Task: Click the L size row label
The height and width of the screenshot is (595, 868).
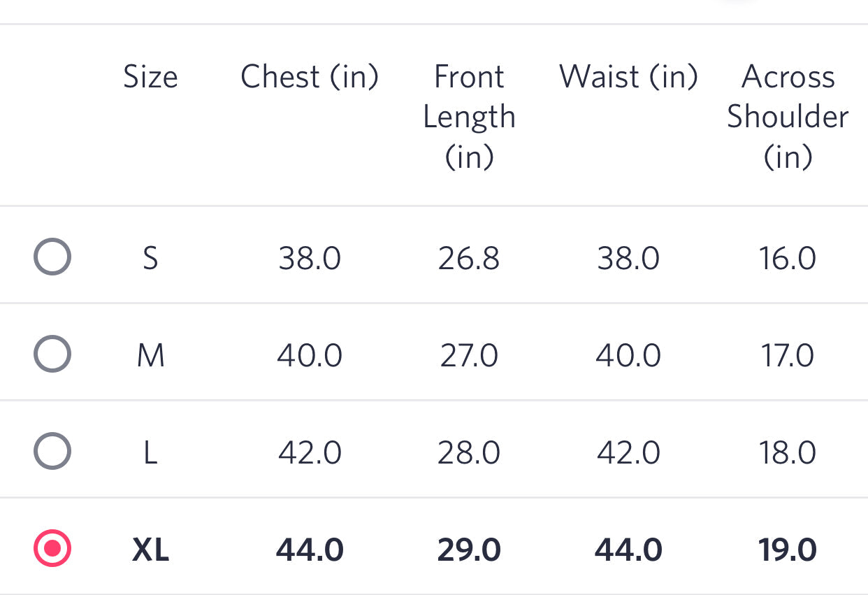Action: click(x=150, y=452)
